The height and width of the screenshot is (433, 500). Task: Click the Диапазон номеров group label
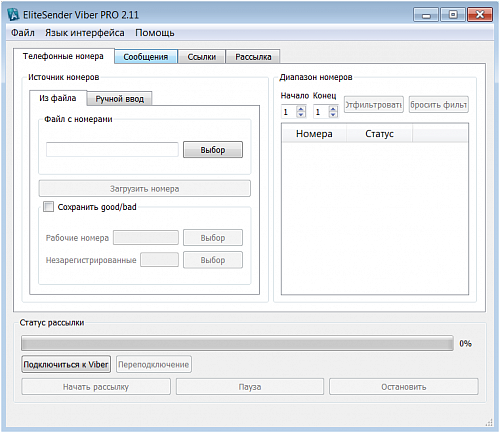click(x=316, y=77)
